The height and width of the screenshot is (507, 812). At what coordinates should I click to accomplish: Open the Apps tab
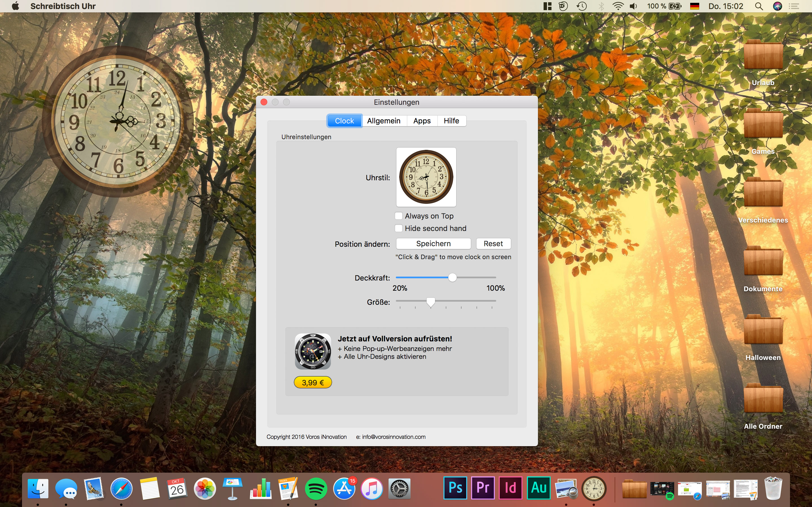click(x=422, y=121)
